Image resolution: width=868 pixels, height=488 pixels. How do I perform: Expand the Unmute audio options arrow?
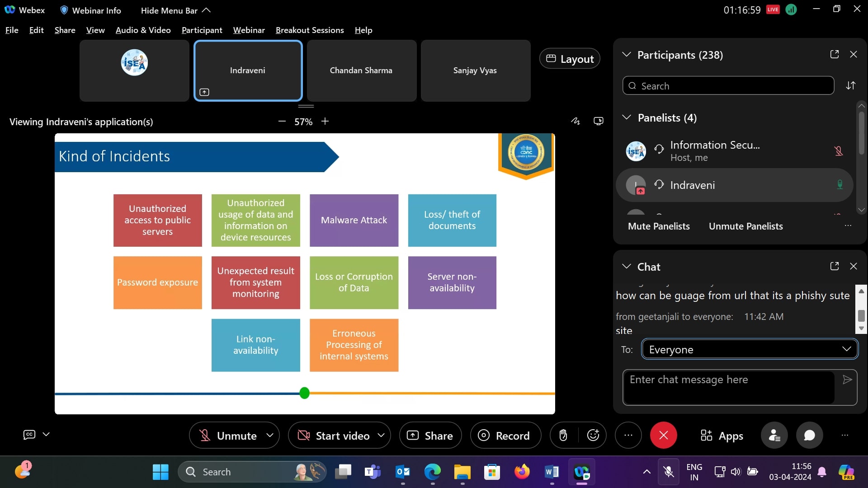coord(270,435)
